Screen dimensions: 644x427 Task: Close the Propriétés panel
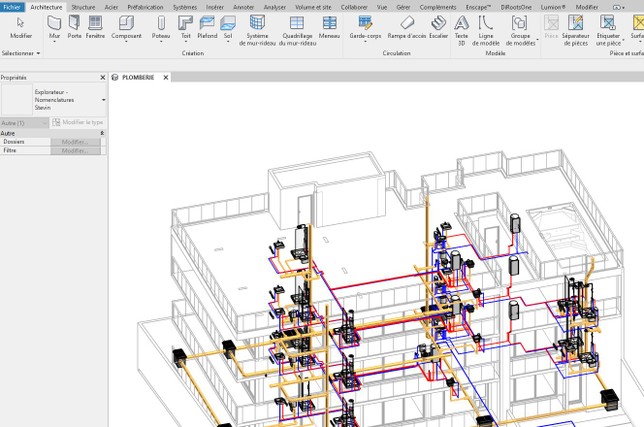[x=103, y=77]
